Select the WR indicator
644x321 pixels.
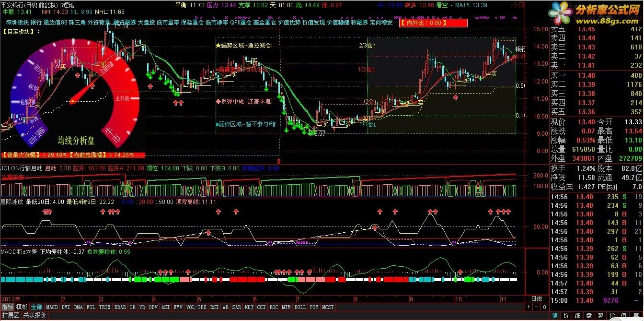pos(226,307)
